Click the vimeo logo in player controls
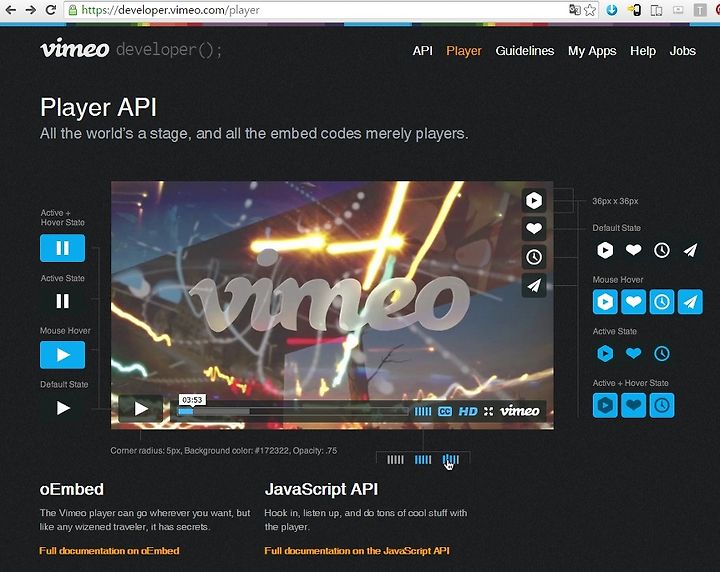 (519, 411)
